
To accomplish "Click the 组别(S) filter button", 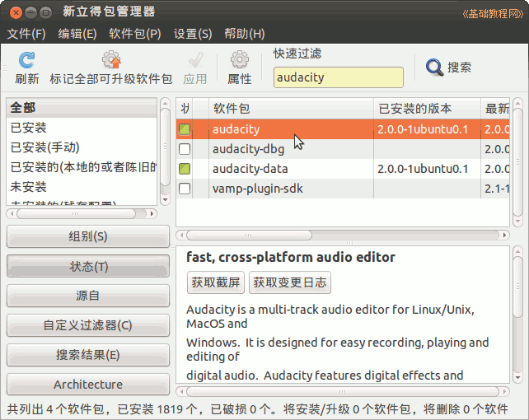I will 88,236.
